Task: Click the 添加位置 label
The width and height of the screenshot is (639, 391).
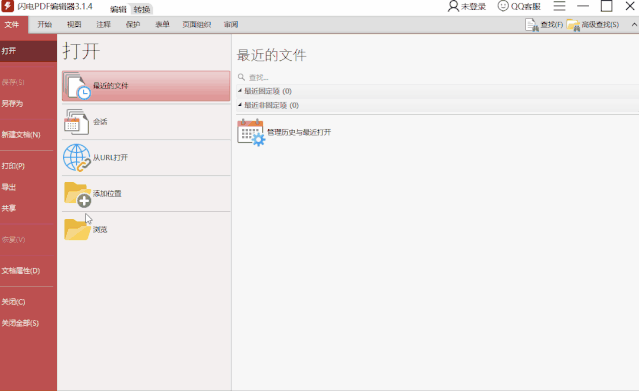Action: click(107, 194)
